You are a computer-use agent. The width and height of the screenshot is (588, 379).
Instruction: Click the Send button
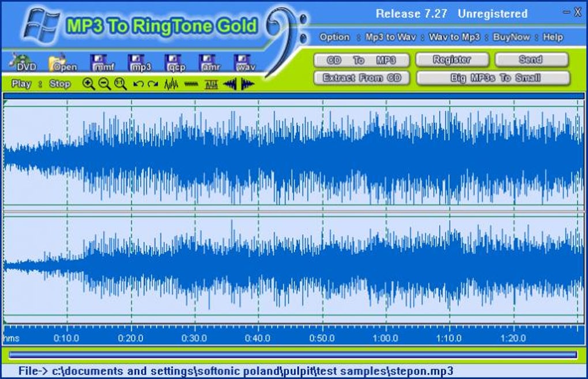(x=532, y=59)
